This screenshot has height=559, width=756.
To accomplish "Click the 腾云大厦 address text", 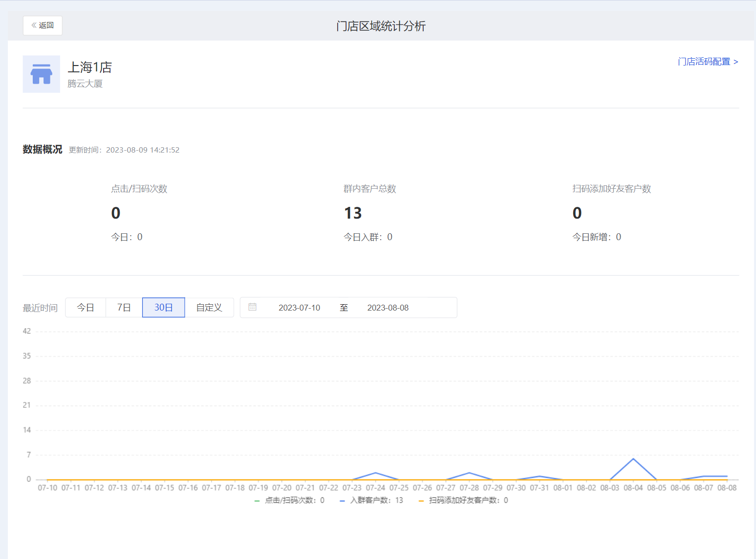I will coord(85,84).
